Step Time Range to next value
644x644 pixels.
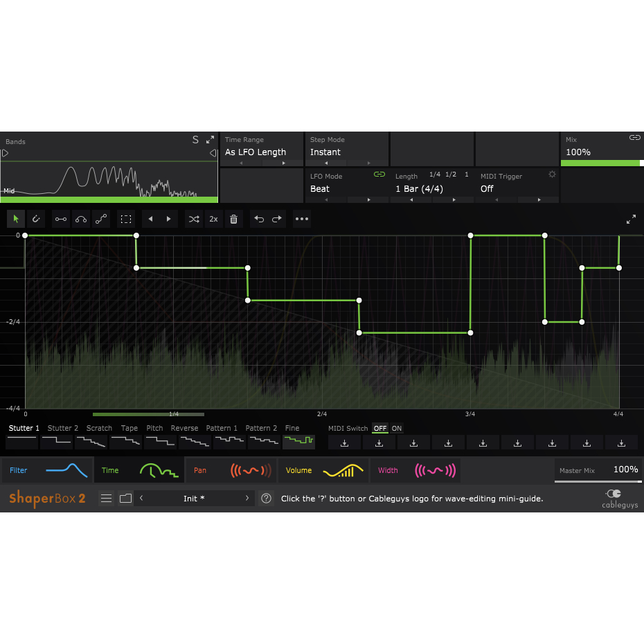[283, 163]
